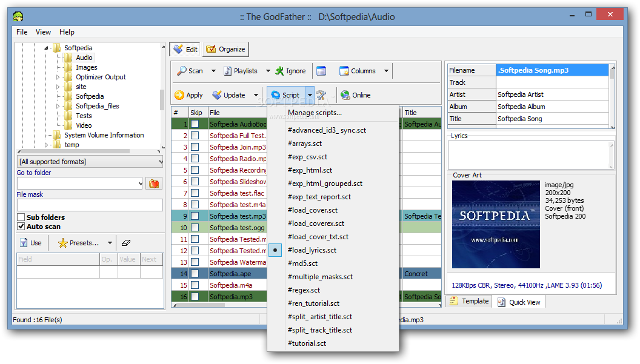Click the list view icon before Columns
This screenshot has height=364, width=640.
(x=321, y=71)
